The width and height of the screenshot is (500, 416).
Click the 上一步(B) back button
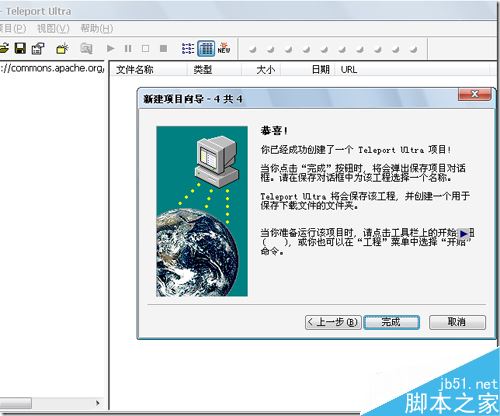click(333, 322)
